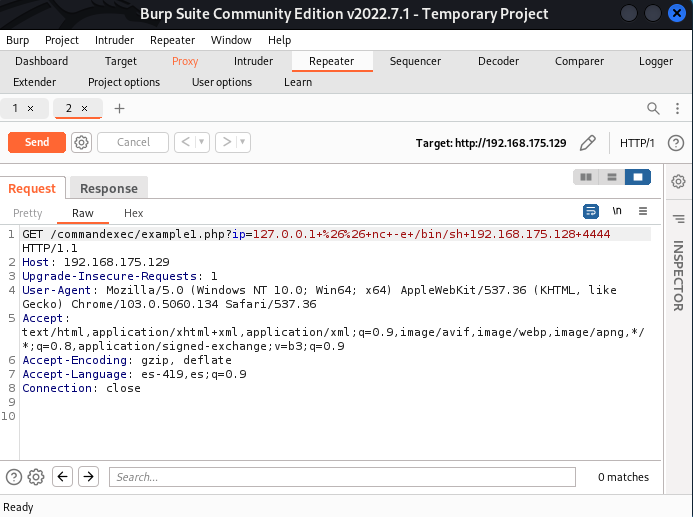Switch to Hex view
Screen dimensions: 693x517
pyautogui.click(x=133, y=213)
